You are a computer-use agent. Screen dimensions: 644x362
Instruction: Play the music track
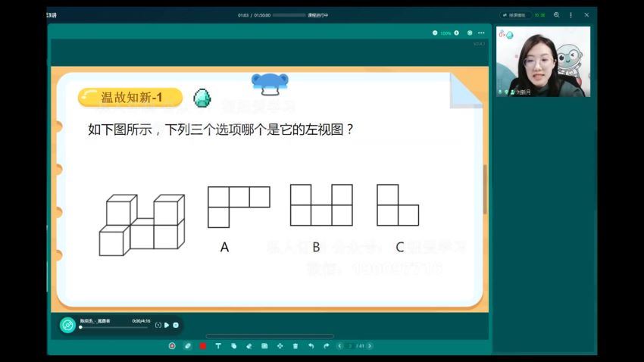point(167,325)
